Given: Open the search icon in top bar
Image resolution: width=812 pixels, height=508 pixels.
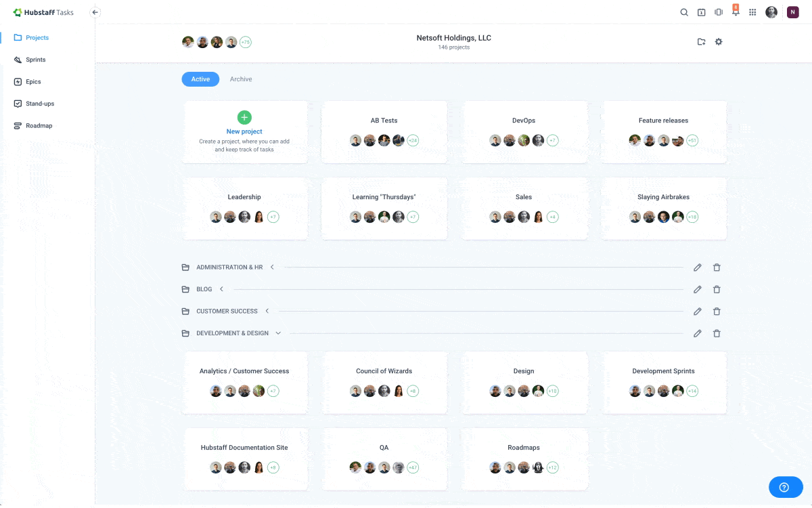Looking at the screenshot, I should pos(684,12).
